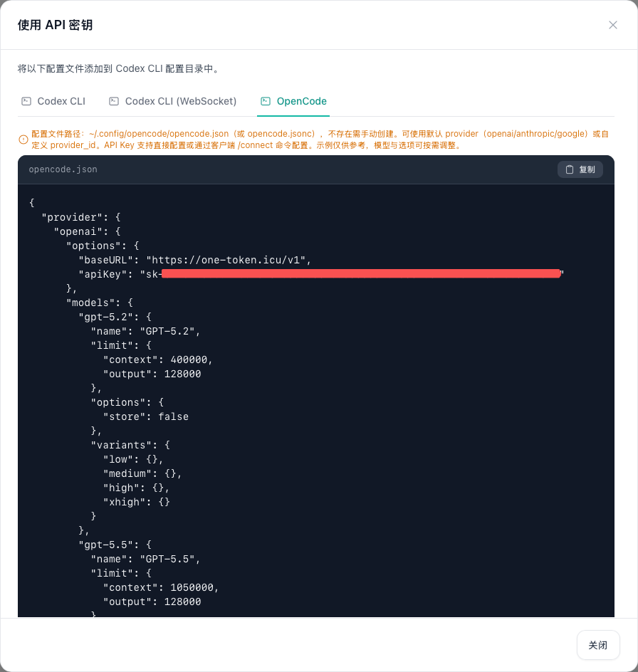Copy the opencode.json config with 复制
Screen dimensions: 638x672
[x=580, y=169]
